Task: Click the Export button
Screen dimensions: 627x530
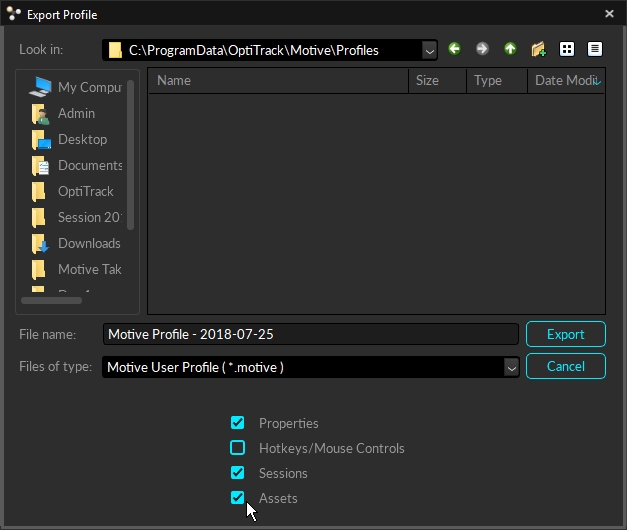Action: 565,334
